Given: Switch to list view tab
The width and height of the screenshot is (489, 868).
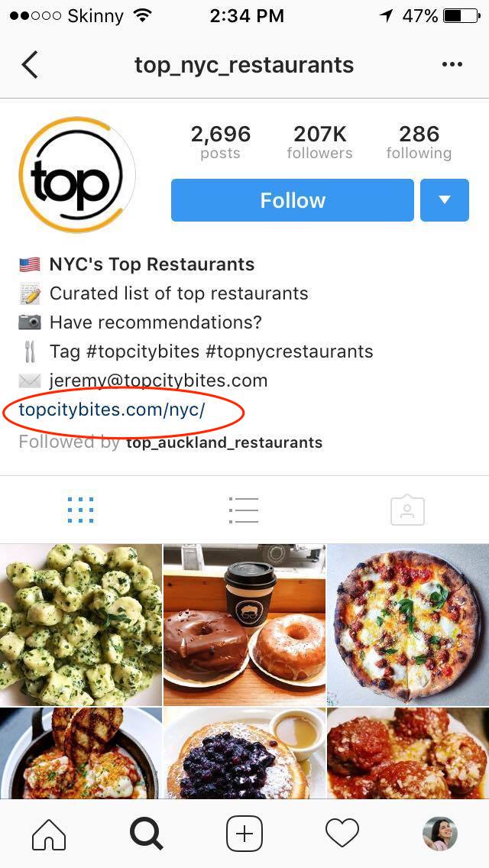Looking at the screenshot, I should [x=244, y=510].
